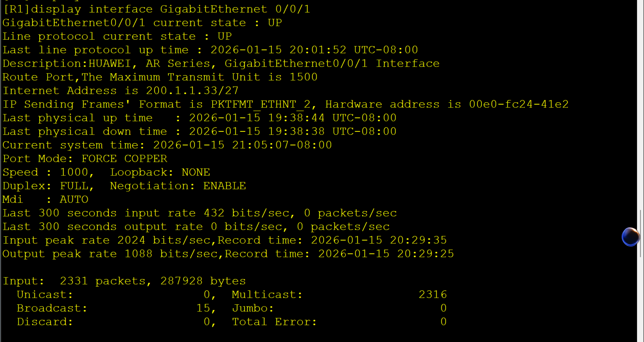Click the Total Error count value
Viewport: 644px width, 342px height.
443,322
